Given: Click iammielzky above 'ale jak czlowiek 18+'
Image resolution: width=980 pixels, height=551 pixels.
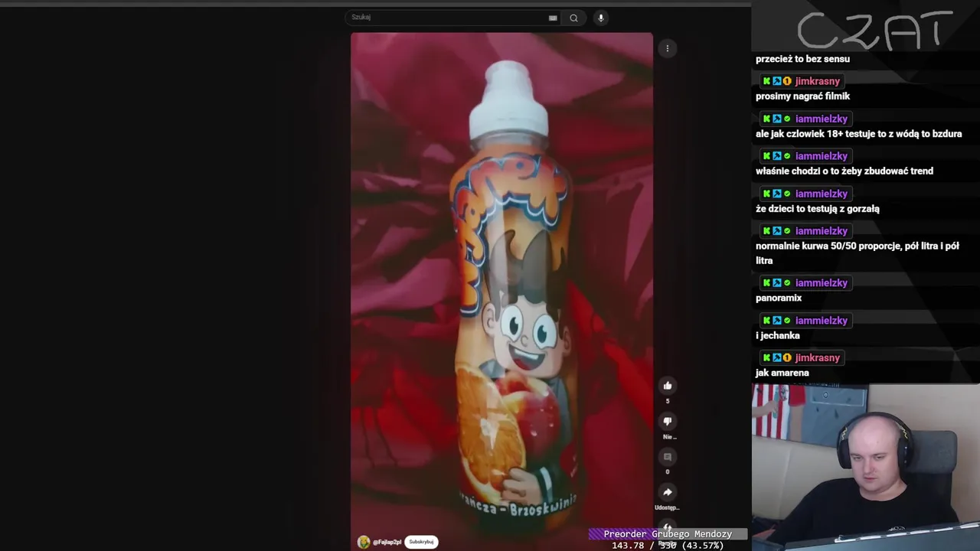Looking at the screenshot, I should pos(821,119).
